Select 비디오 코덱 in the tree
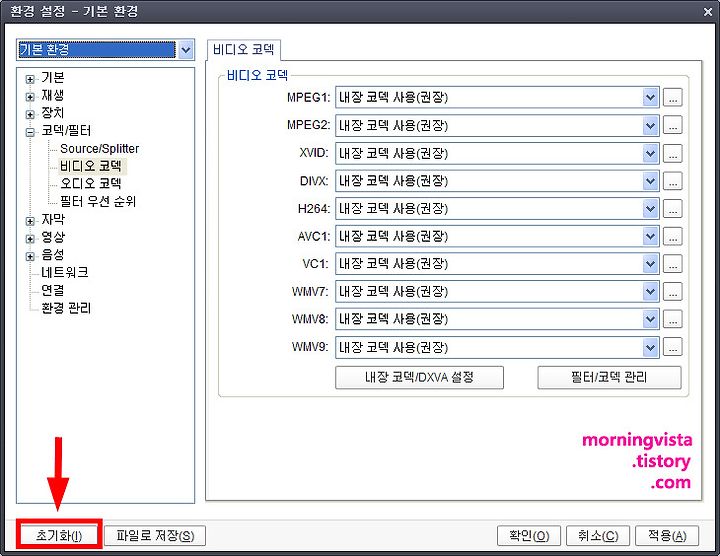720x556 pixels. click(91, 166)
